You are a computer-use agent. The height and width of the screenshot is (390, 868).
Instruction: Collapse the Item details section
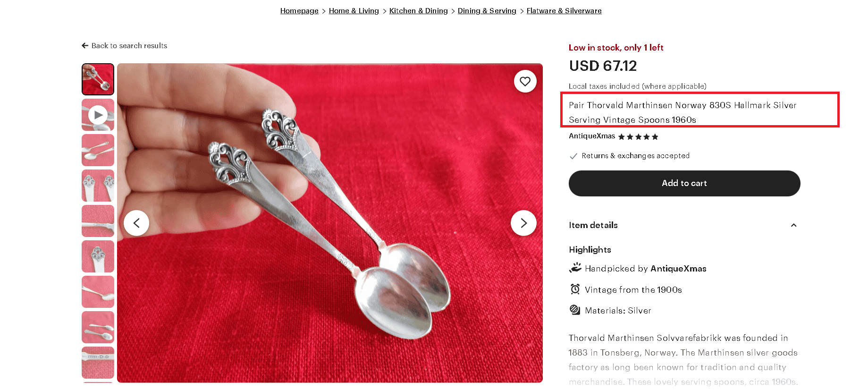(x=793, y=226)
